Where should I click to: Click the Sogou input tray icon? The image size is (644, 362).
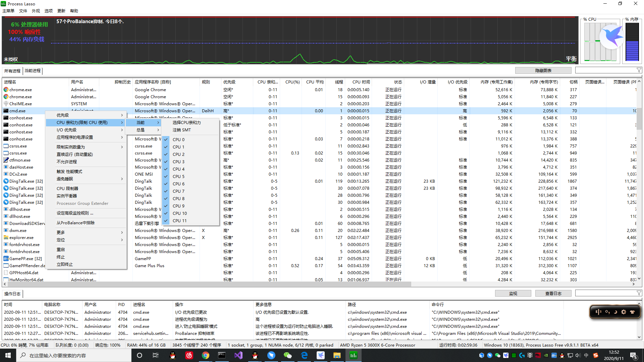point(595,355)
